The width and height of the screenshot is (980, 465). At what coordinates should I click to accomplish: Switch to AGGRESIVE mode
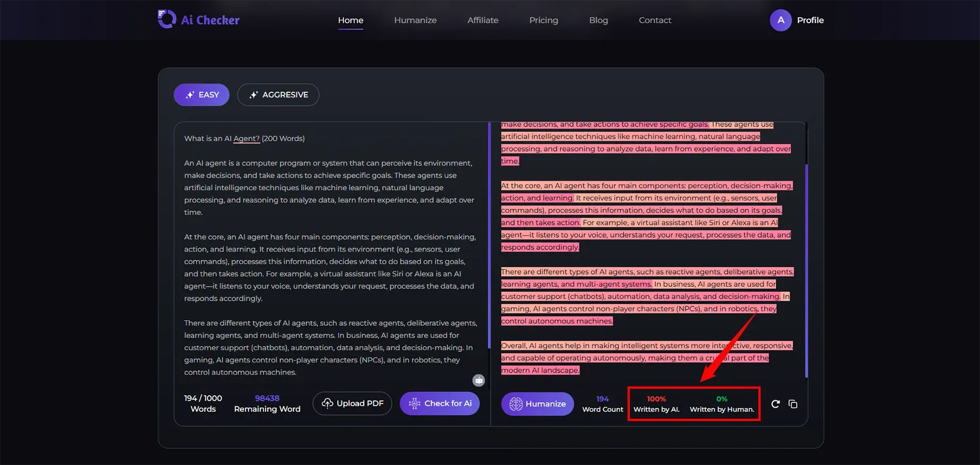pyautogui.click(x=278, y=95)
